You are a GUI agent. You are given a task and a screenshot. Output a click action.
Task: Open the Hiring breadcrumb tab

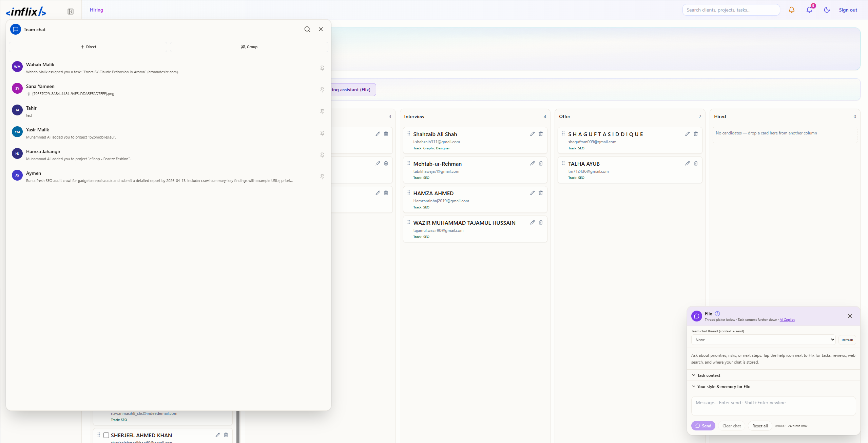point(96,10)
